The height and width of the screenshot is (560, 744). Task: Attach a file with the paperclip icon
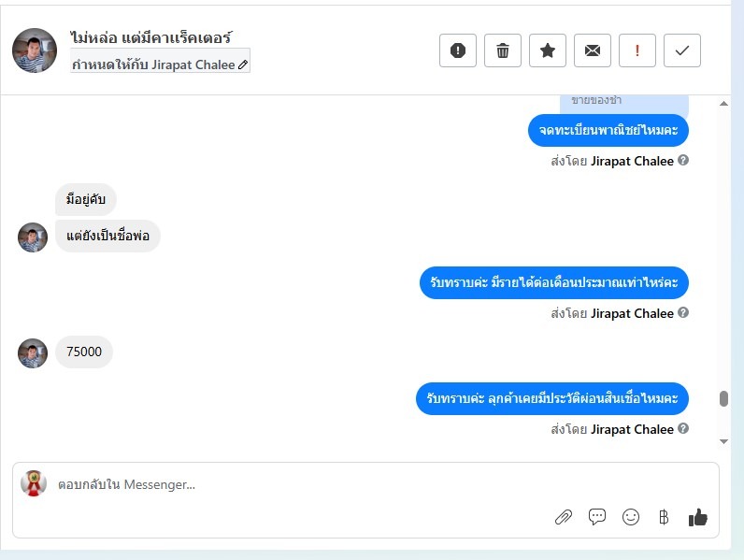click(x=564, y=517)
